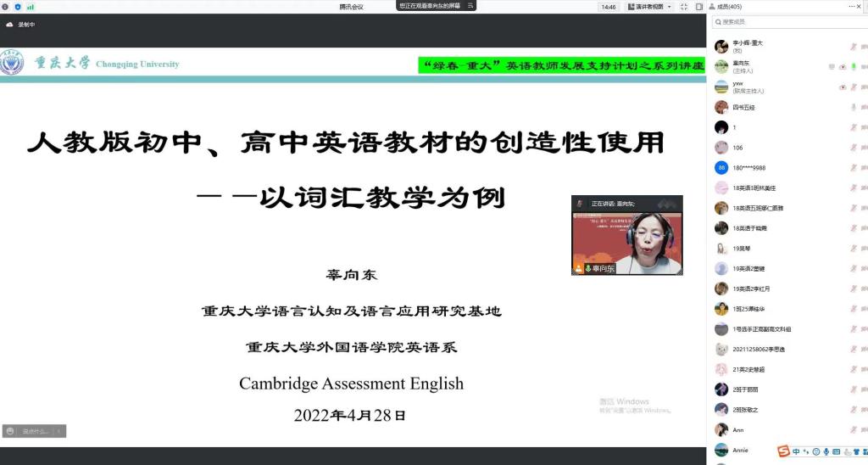Click the meeting info icon in title bar

(6, 7)
